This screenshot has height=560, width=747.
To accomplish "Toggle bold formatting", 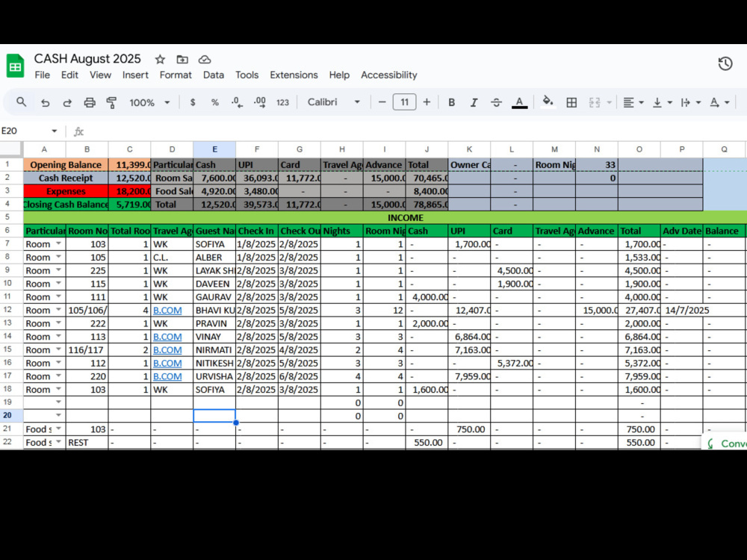I will [452, 102].
